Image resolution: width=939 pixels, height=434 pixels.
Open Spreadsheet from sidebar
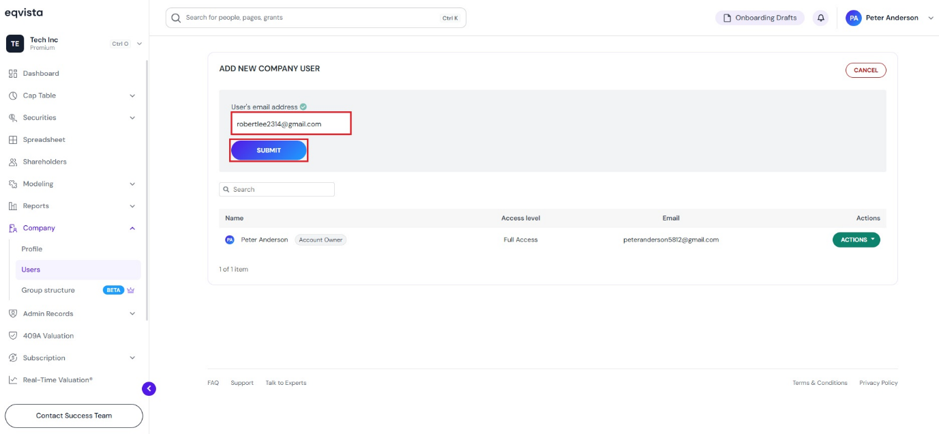tap(44, 140)
